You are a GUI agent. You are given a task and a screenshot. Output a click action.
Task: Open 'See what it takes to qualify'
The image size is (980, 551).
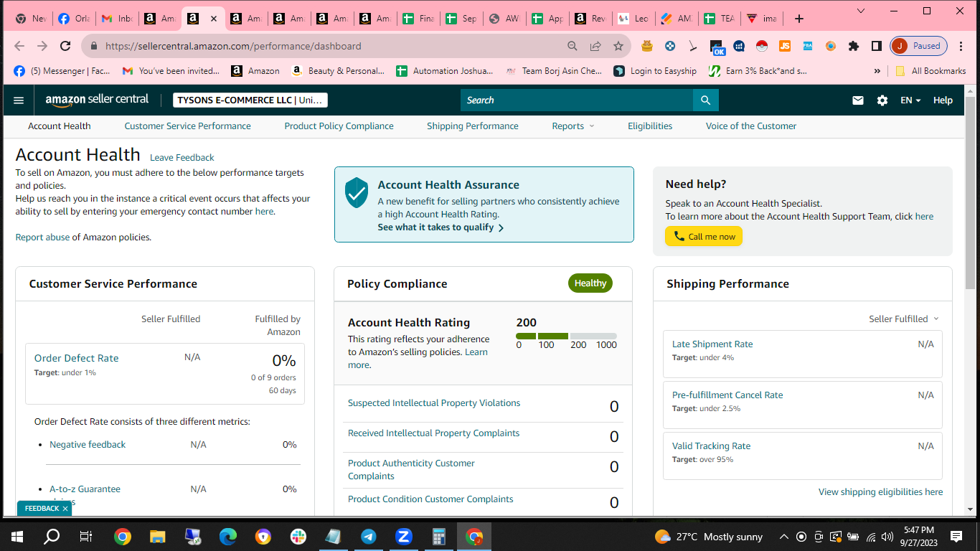(440, 227)
